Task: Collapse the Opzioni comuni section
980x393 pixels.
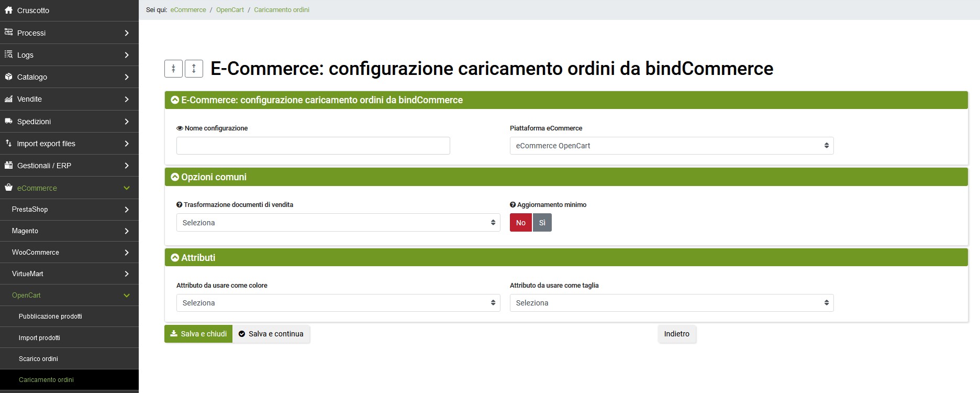Action: tap(175, 177)
